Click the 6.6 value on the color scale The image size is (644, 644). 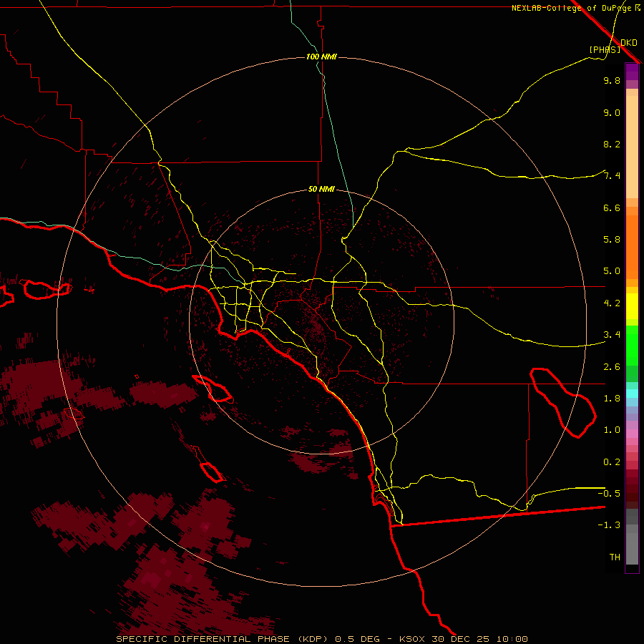[x=612, y=208]
